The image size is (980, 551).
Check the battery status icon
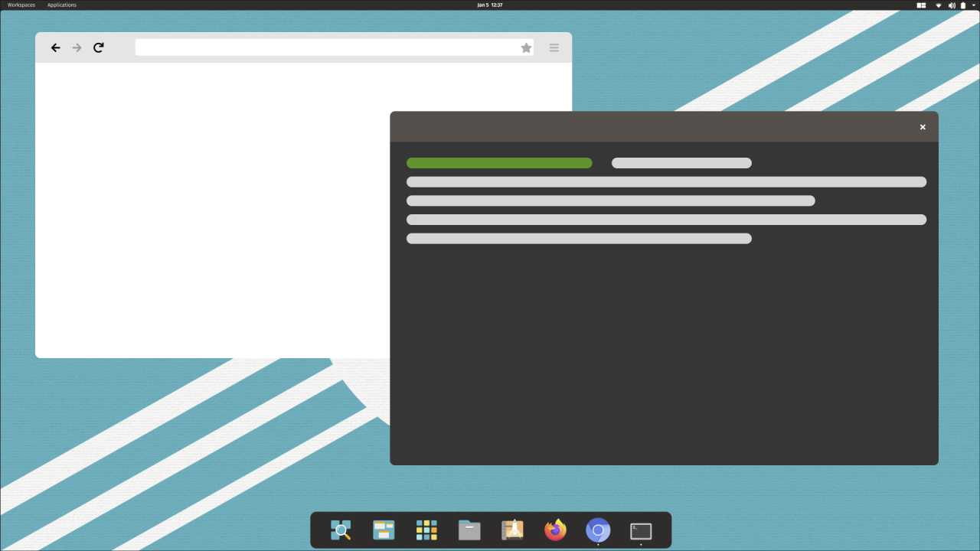pyautogui.click(x=963, y=5)
